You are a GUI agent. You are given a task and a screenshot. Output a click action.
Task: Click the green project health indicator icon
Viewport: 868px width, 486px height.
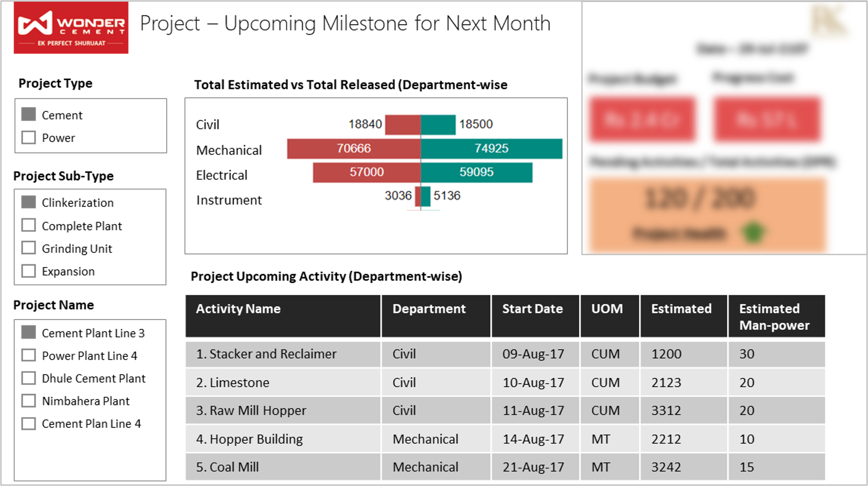click(x=754, y=233)
